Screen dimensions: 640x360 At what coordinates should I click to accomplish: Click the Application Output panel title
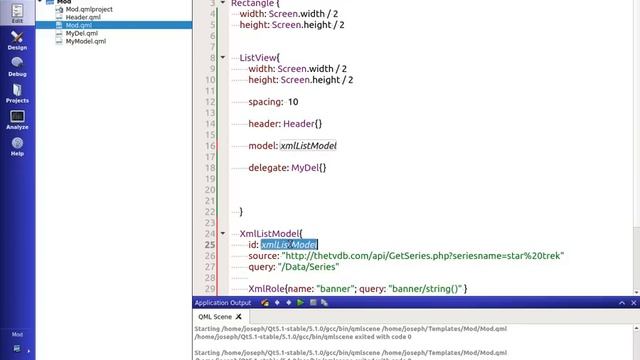click(223, 303)
